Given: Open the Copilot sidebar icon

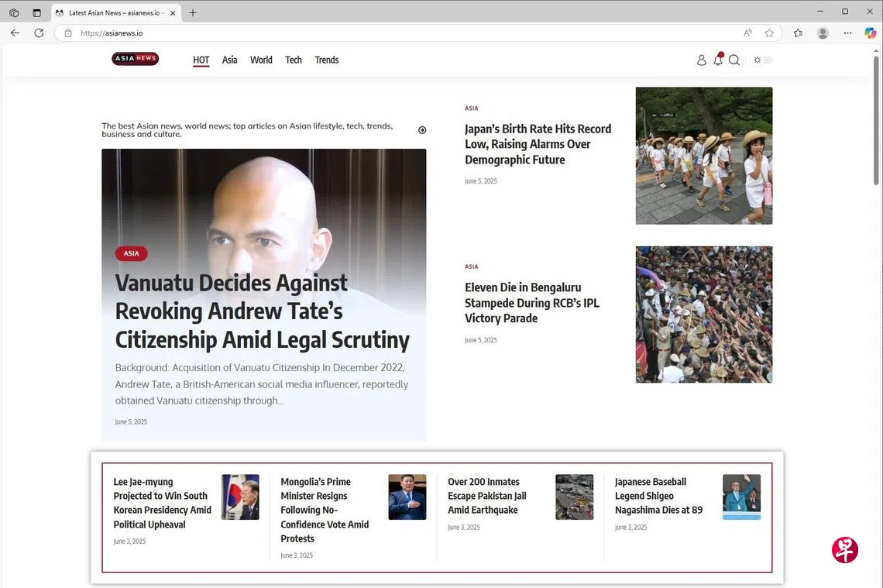Looking at the screenshot, I should click(x=870, y=33).
